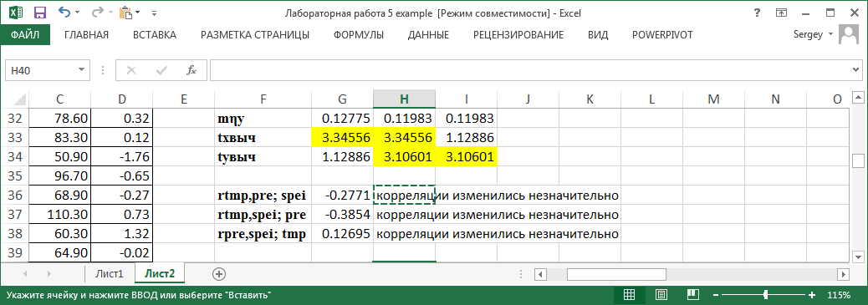
Task: Switch to Page Break Preview icon
Action: click(x=692, y=294)
